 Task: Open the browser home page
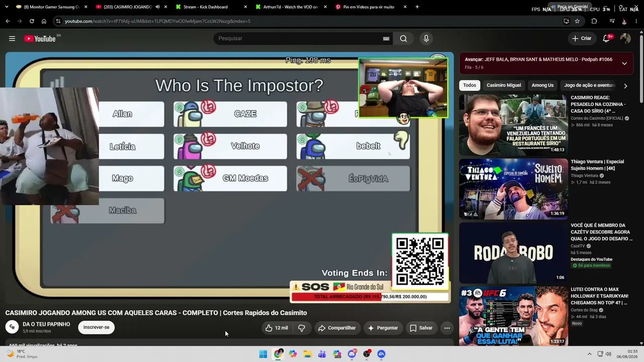44,21
